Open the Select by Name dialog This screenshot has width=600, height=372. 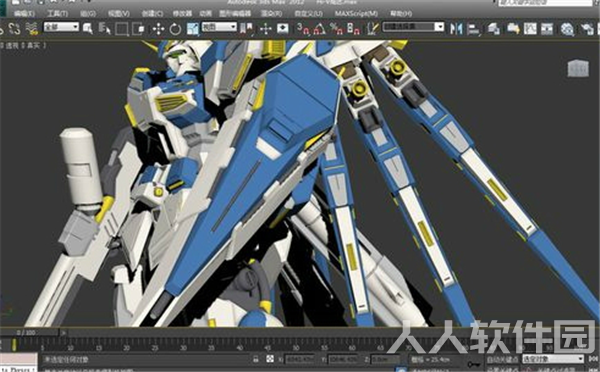(104, 29)
